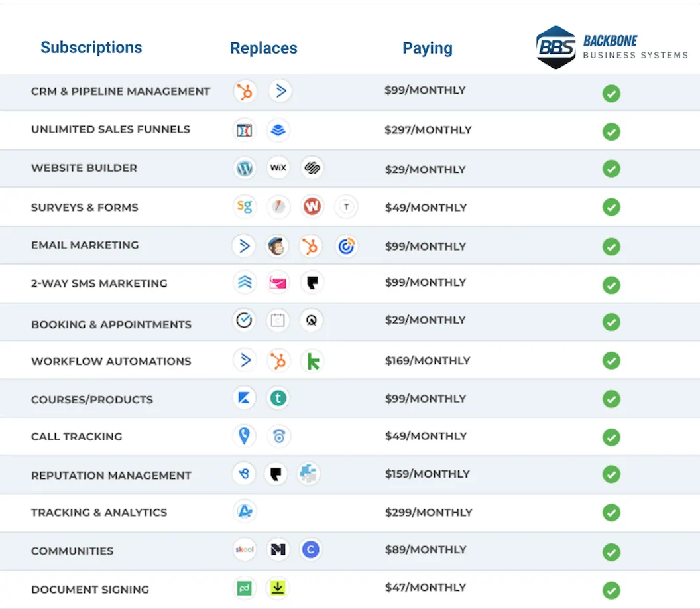Click the $169/MONTHLY price
700x609 pixels.
[x=428, y=361]
